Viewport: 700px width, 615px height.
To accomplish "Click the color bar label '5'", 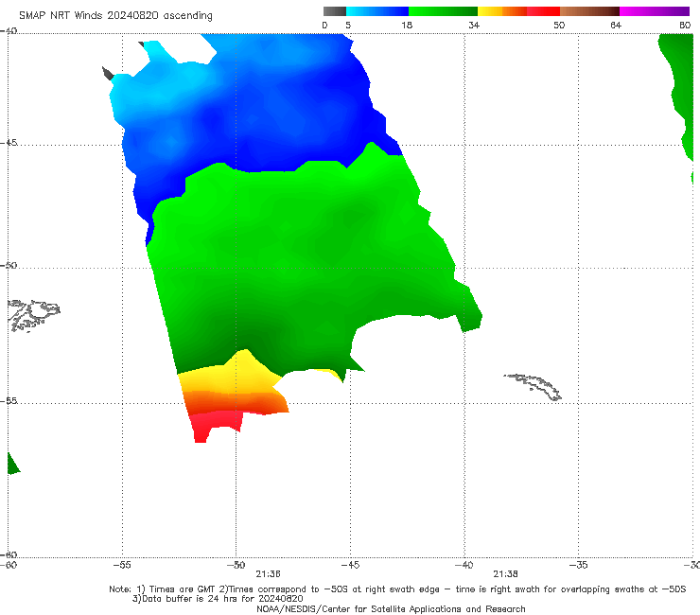I will click(348, 26).
